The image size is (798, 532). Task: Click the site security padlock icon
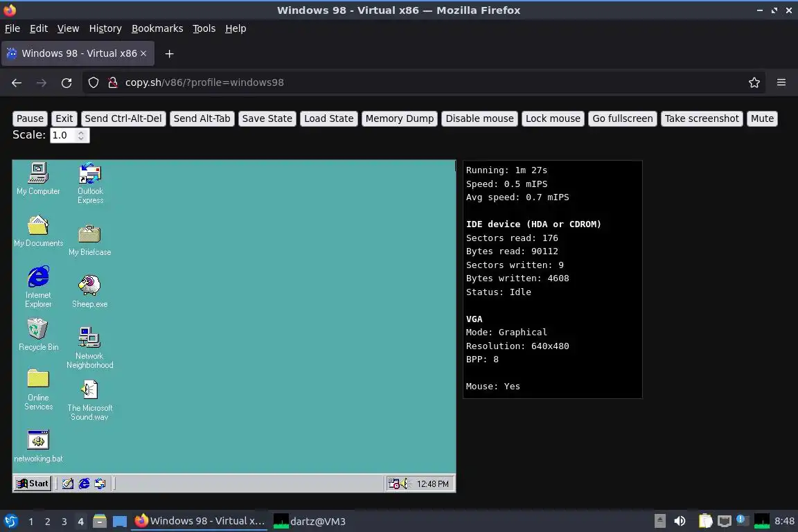[113, 82]
